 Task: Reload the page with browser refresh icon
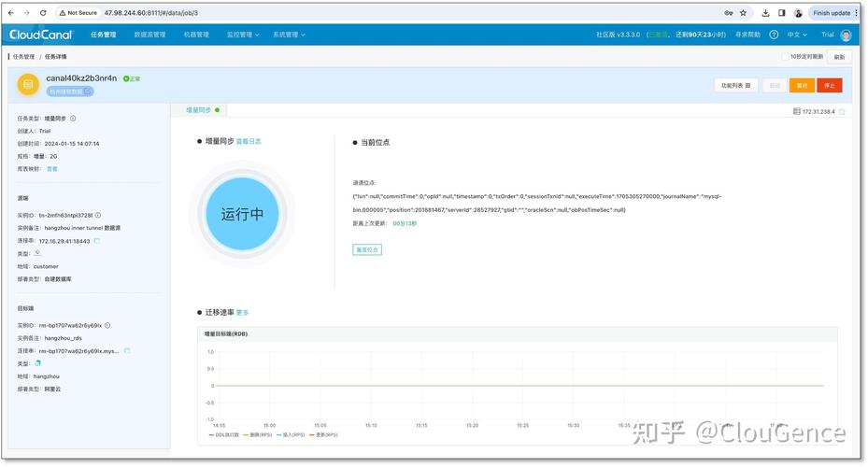(43, 13)
